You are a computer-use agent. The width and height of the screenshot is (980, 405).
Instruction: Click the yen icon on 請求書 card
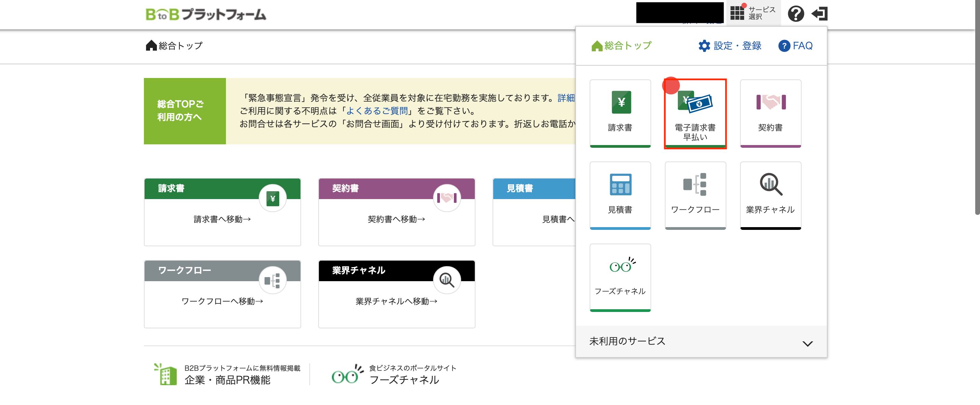pyautogui.click(x=272, y=198)
